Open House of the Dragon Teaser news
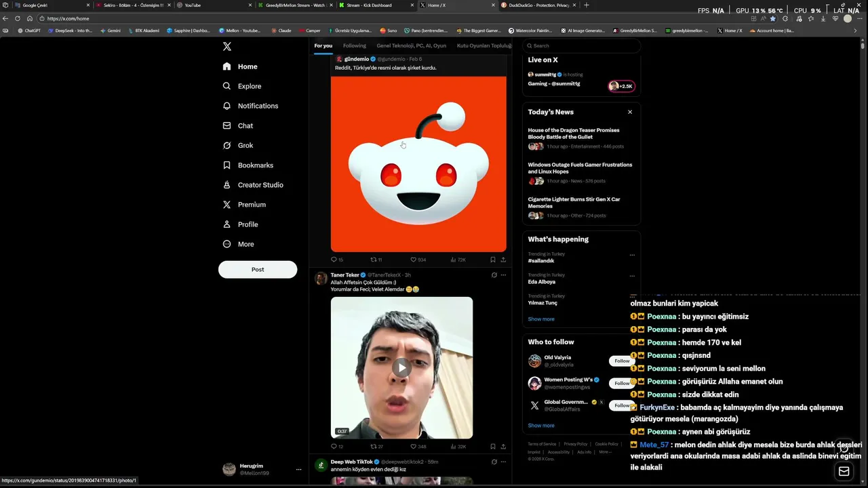868x488 pixels. tap(581, 138)
